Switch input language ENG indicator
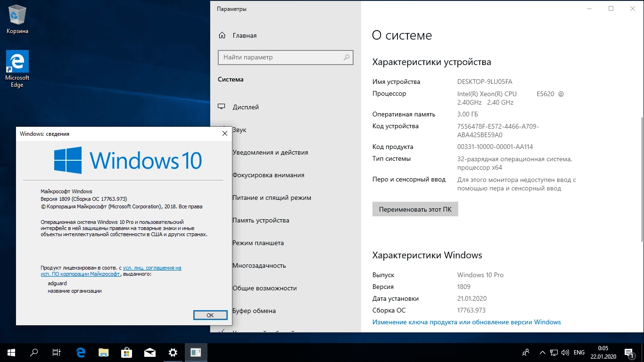Screen dimensions: 644x362 pos(579,353)
